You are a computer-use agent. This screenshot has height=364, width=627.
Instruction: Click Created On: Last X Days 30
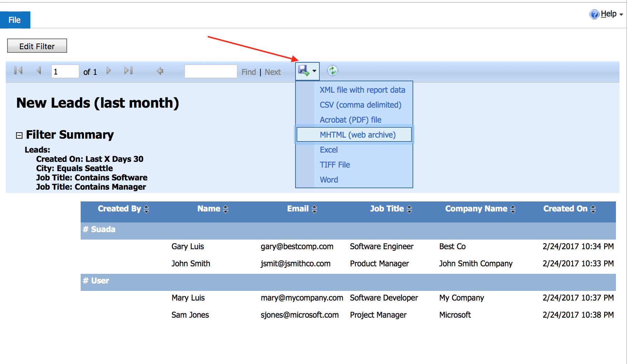click(90, 159)
